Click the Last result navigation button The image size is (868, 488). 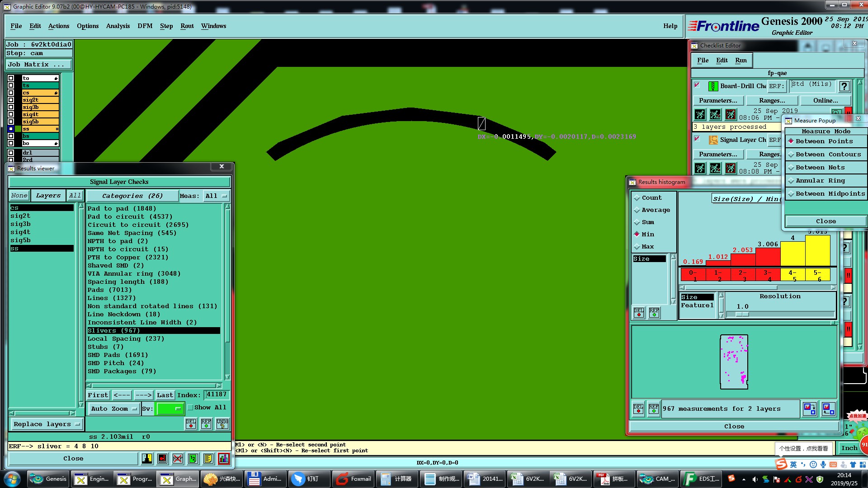[x=165, y=395]
